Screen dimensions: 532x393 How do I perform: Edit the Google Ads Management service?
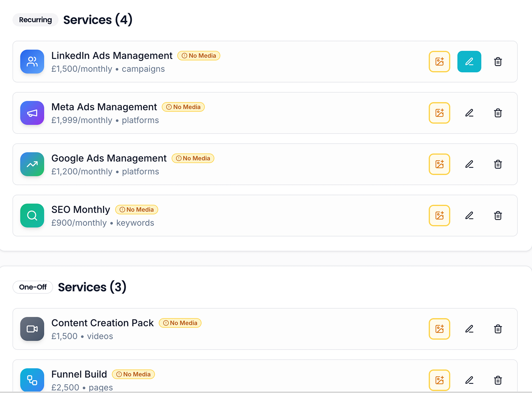(469, 164)
